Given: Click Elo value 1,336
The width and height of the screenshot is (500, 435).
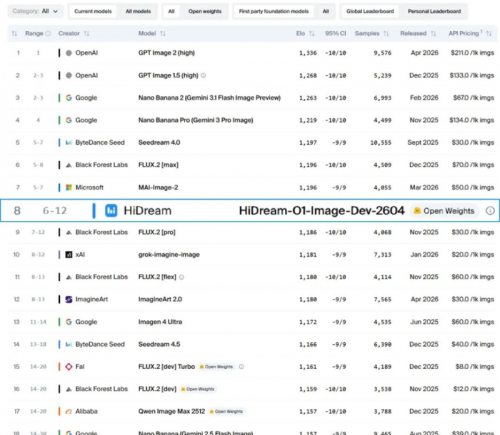Looking at the screenshot, I should [x=308, y=53].
